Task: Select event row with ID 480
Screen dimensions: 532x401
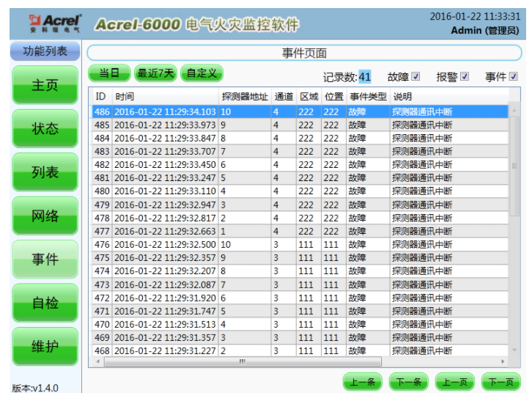Action: pos(220,191)
